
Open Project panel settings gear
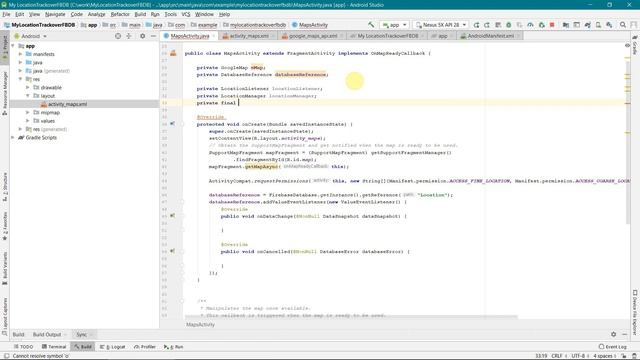142,36
